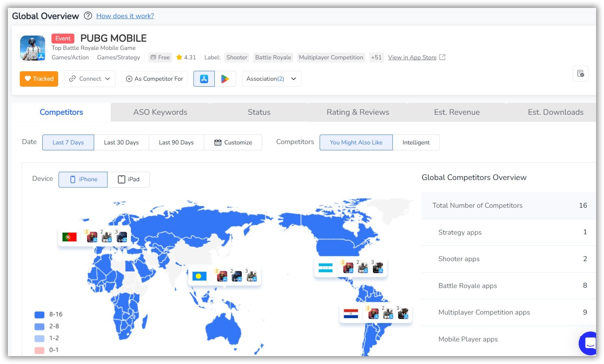Click rank 3 app in Portugal card
The height and width of the screenshot is (364, 604).
click(x=122, y=237)
